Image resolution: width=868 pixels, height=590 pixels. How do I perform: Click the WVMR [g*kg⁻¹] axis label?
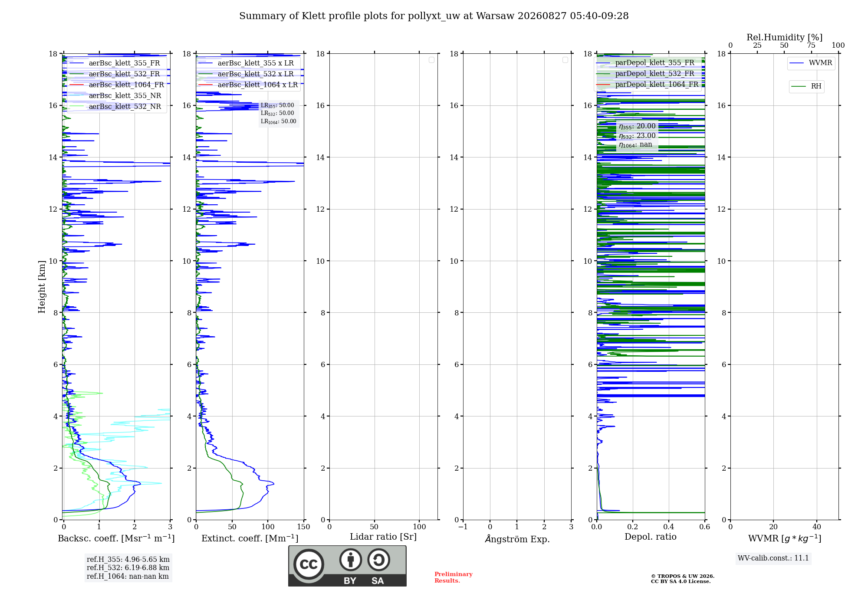pyautogui.click(x=785, y=538)
